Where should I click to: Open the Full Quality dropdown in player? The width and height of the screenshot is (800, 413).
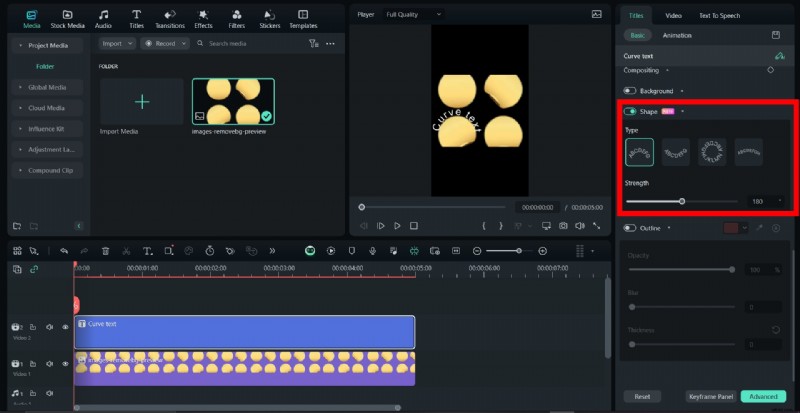point(414,14)
